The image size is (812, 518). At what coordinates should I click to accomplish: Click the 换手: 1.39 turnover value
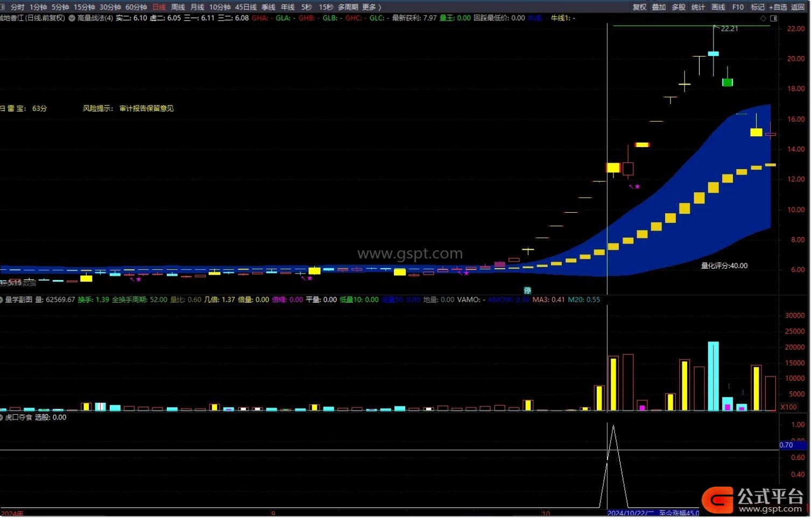coord(93,300)
